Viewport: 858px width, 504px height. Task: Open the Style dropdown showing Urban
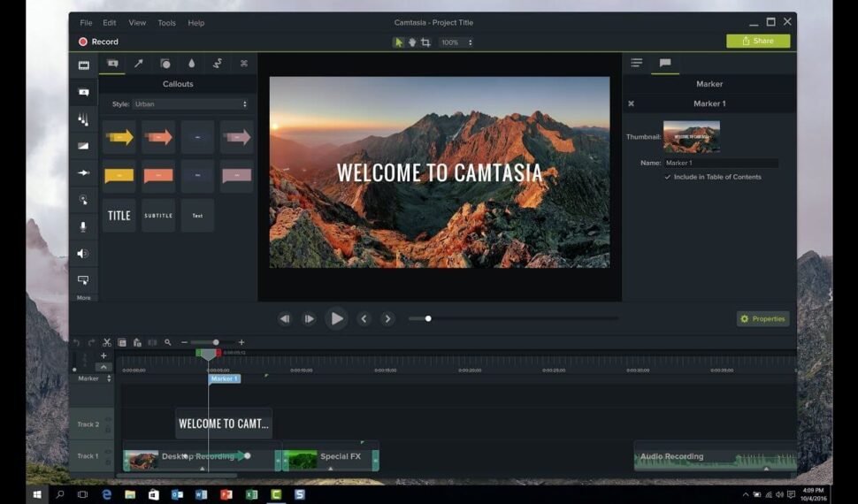coord(190,104)
